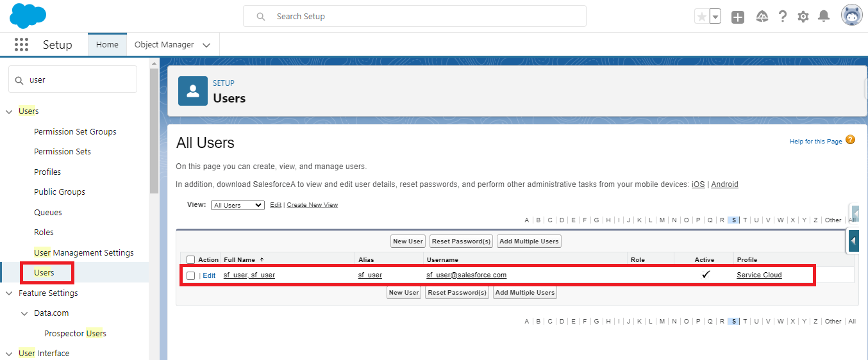Click the sf_user alias link
The image size is (868, 360).
coord(370,275)
